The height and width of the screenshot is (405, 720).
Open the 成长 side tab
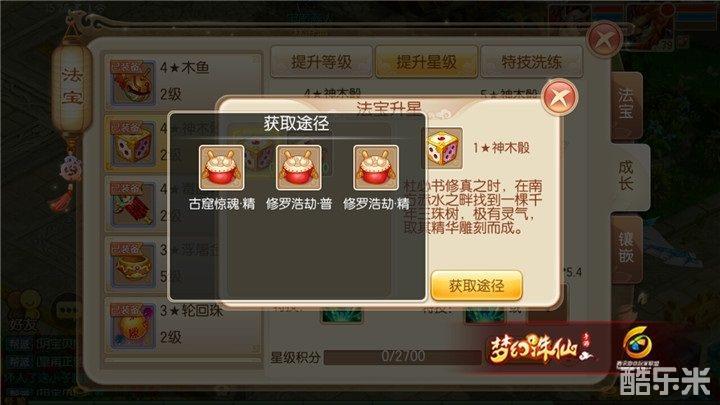click(x=628, y=177)
